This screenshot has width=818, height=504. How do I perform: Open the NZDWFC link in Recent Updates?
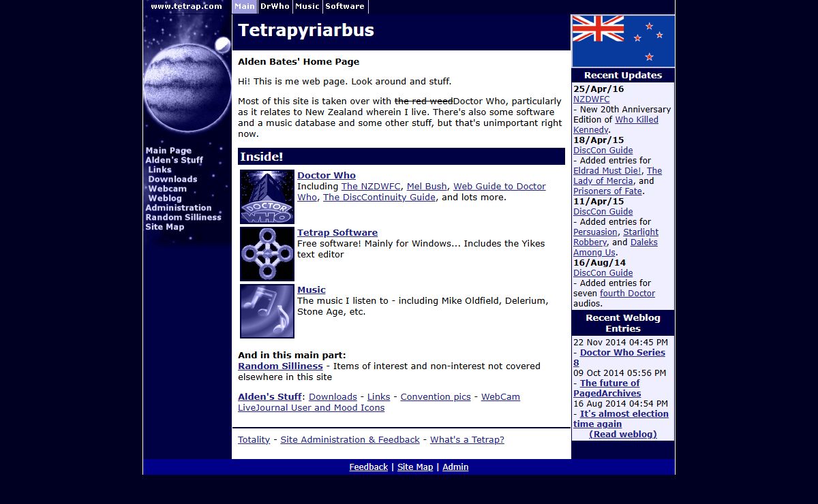pyautogui.click(x=592, y=99)
